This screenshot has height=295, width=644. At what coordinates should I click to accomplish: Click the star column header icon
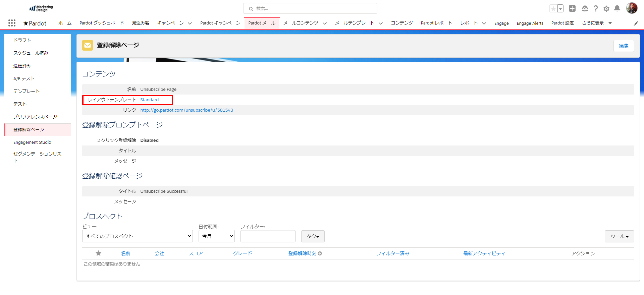98,253
